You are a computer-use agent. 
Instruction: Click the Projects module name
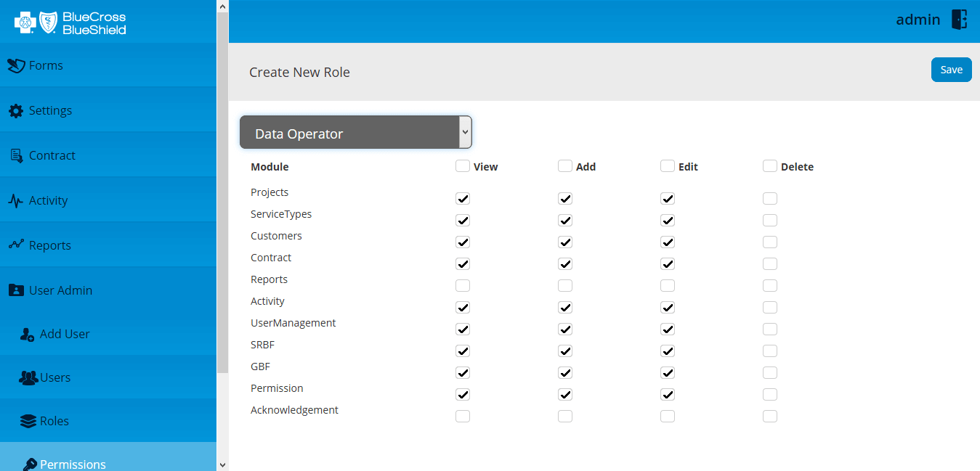click(x=270, y=192)
